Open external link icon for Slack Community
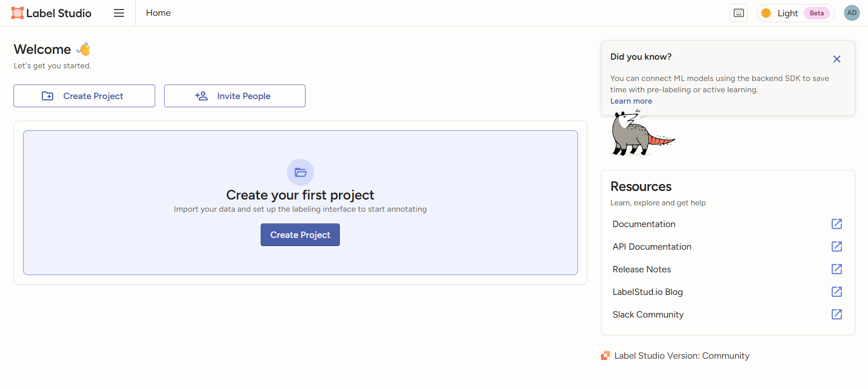The image size is (868, 389). pyautogui.click(x=836, y=314)
